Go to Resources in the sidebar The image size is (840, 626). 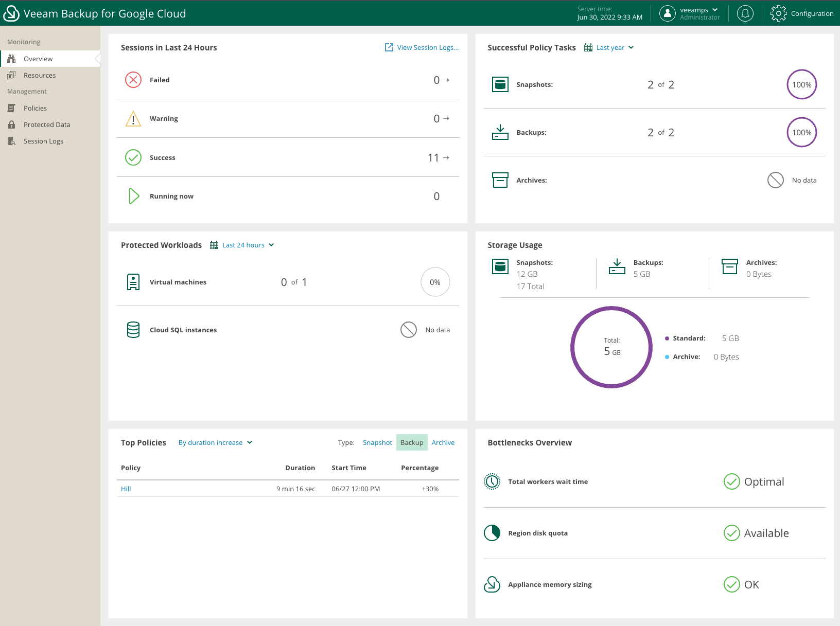(50, 75)
